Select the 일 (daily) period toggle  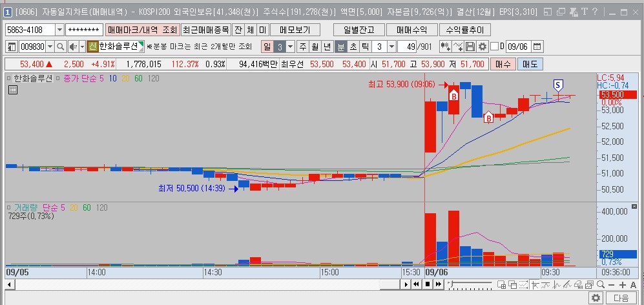(267, 47)
